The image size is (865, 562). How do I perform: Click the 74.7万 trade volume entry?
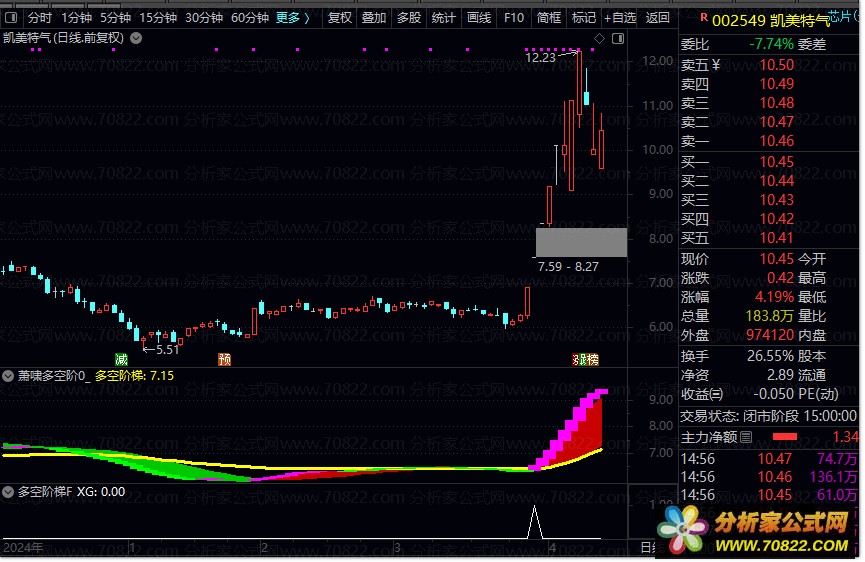click(836, 459)
